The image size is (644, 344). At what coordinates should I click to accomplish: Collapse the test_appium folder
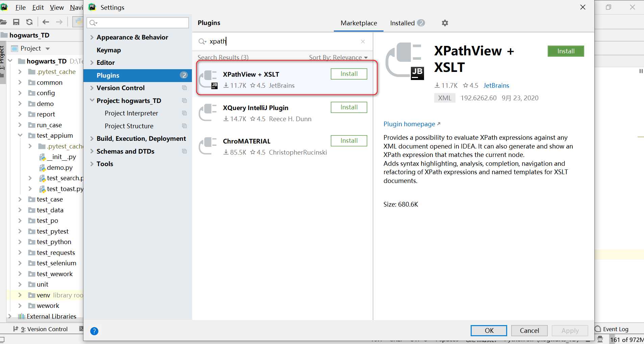[x=20, y=135]
